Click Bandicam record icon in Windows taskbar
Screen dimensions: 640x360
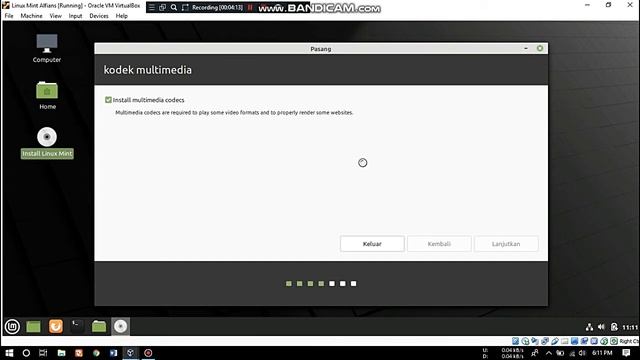pos(148,353)
